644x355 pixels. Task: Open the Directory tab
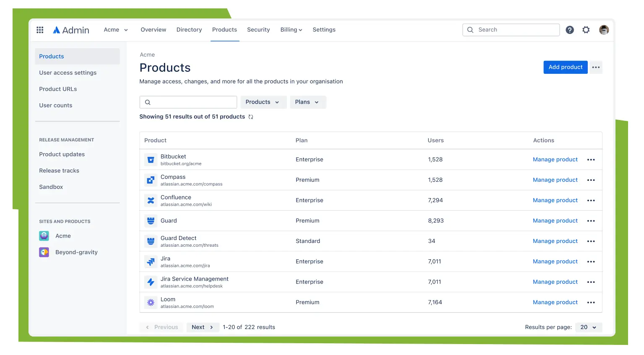coord(189,30)
